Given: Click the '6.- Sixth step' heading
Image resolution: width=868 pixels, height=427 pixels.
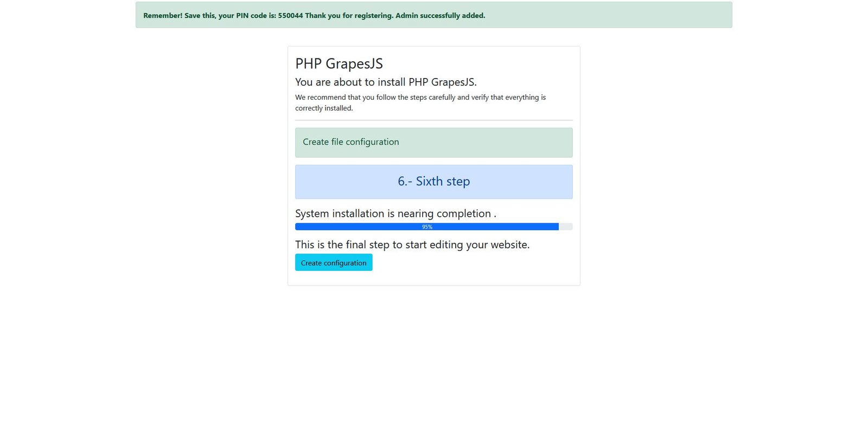Looking at the screenshot, I should coord(433,182).
